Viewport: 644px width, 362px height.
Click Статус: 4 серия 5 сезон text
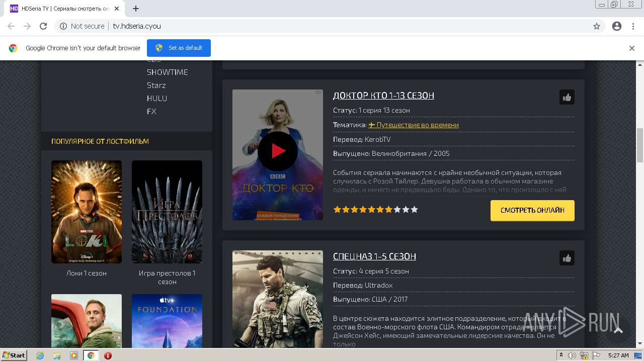click(x=371, y=271)
